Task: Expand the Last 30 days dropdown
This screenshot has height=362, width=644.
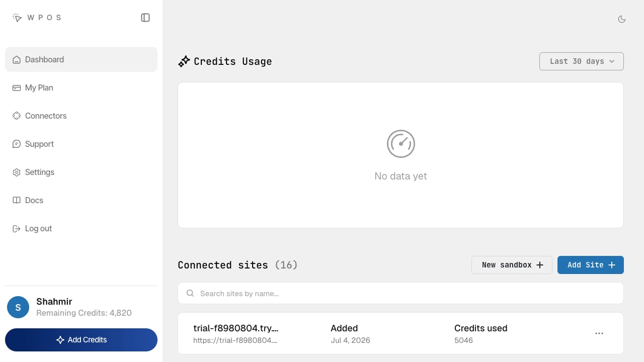Action: click(x=582, y=61)
